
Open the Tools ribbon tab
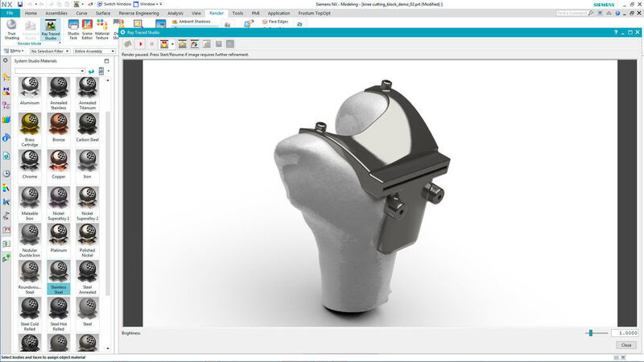pyautogui.click(x=237, y=13)
